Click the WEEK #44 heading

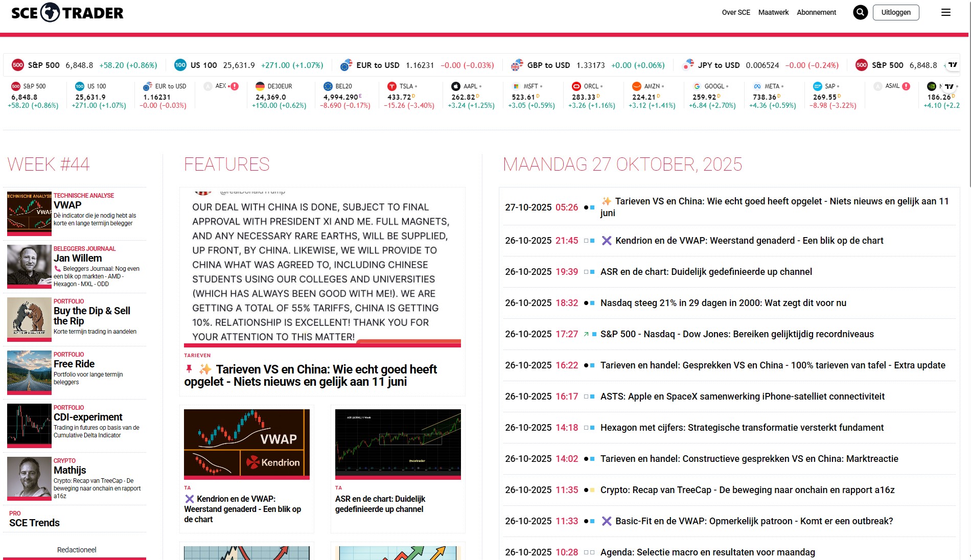pos(49,164)
